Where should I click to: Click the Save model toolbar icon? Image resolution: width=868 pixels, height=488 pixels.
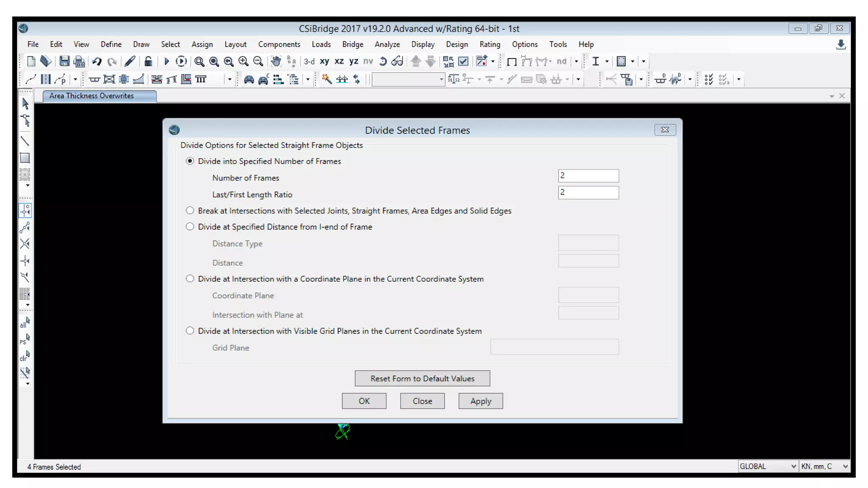pos(64,61)
